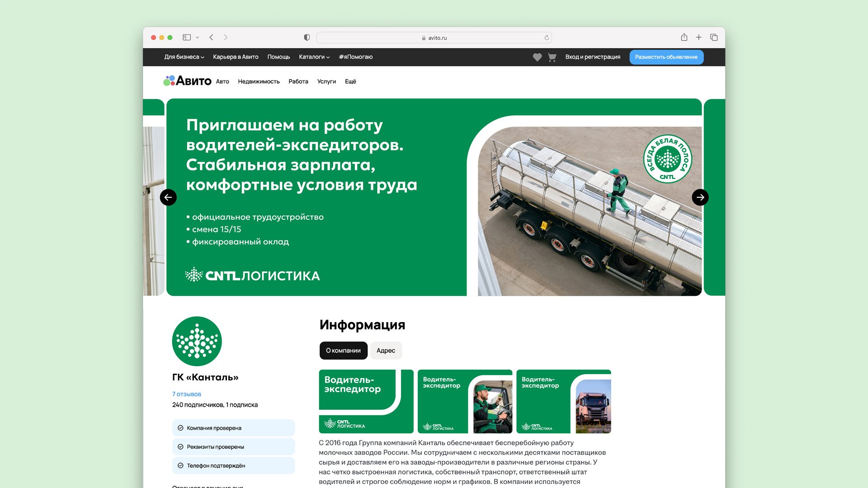Click the официальное трудоустройство bullet text
Image resolution: width=868 pixels, height=488 pixels.
point(258,217)
